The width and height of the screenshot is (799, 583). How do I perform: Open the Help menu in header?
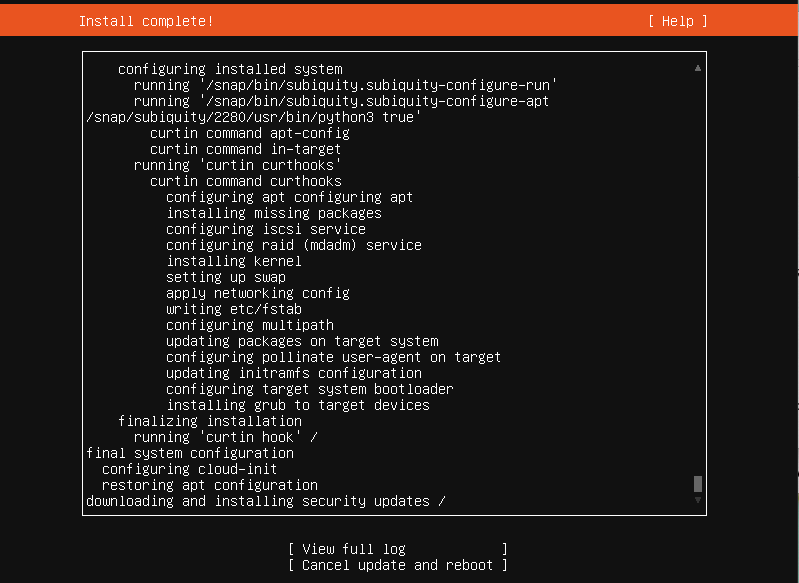pos(678,21)
